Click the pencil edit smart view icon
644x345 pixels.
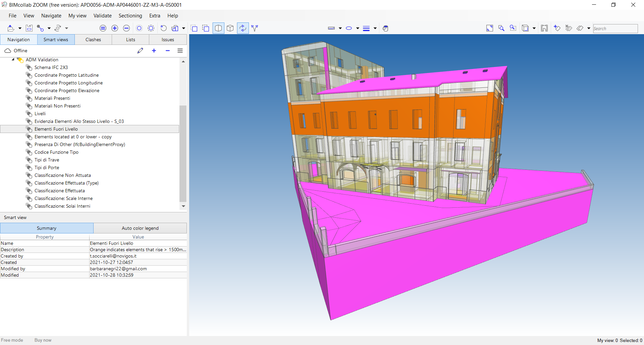pyautogui.click(x=140, y=51)
